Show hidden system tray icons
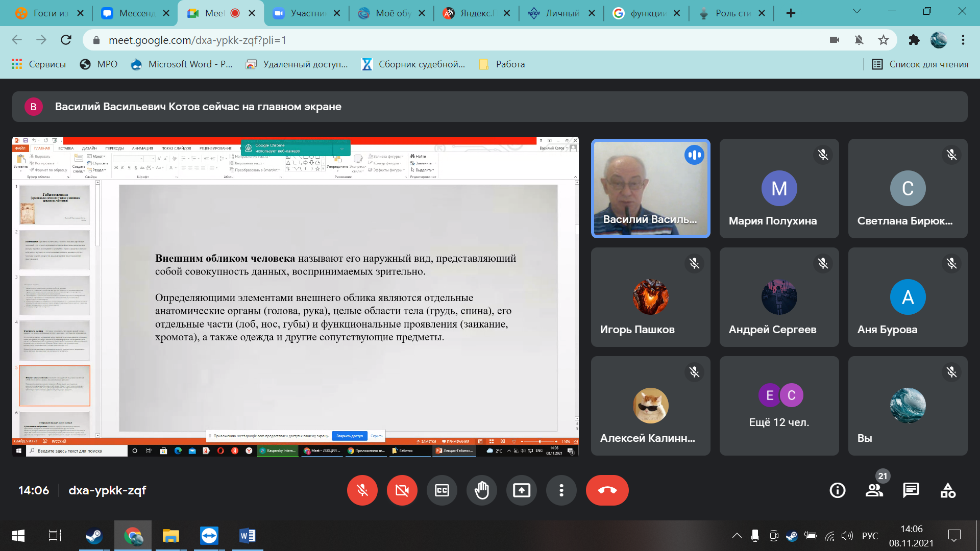This screenshot has height=551, width=980. click(737, 536)
